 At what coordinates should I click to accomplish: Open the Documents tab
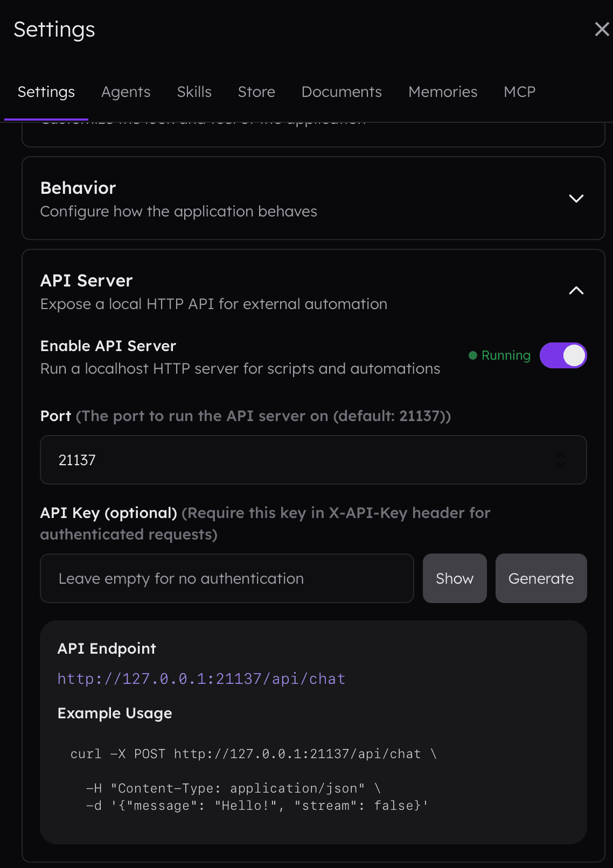tap(342, 92)
